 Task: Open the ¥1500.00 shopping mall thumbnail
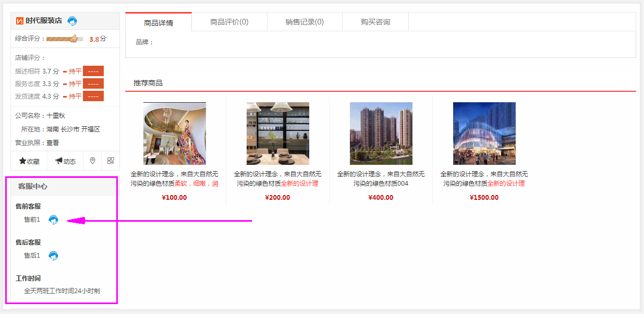(484, 134)
